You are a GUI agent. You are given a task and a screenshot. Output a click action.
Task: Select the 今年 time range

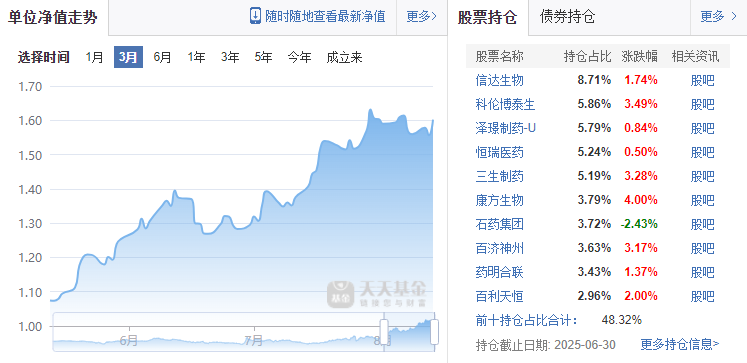tap(299, 57)
